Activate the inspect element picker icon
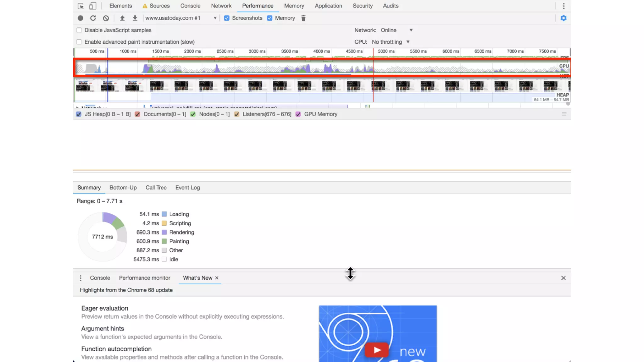The image size is (644, 362). click(80, 6)
